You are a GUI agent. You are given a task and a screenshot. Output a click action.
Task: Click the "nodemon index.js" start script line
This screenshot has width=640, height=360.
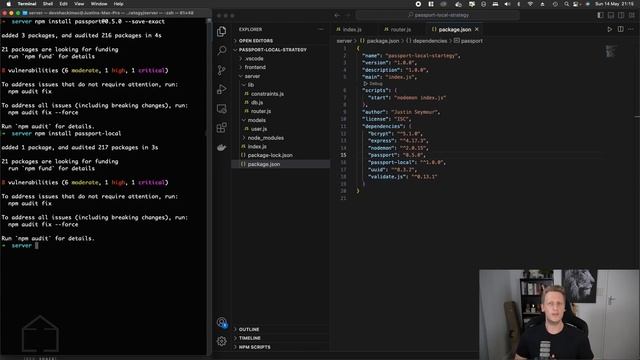(407, 98)
